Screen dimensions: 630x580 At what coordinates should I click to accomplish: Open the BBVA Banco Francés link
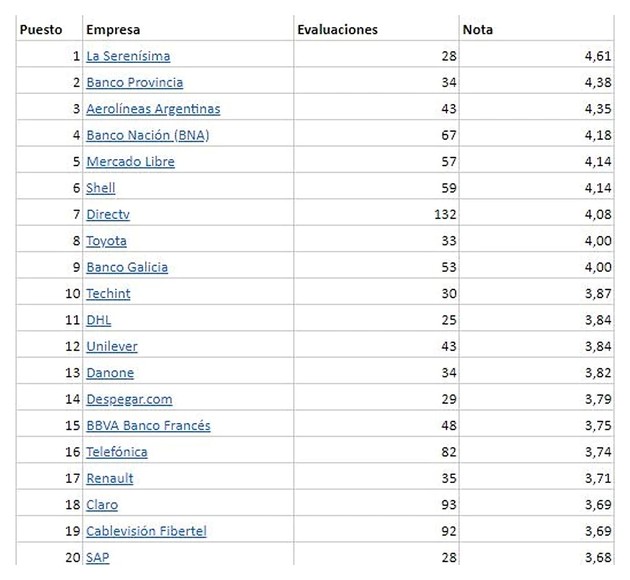(x=148, y=425)
